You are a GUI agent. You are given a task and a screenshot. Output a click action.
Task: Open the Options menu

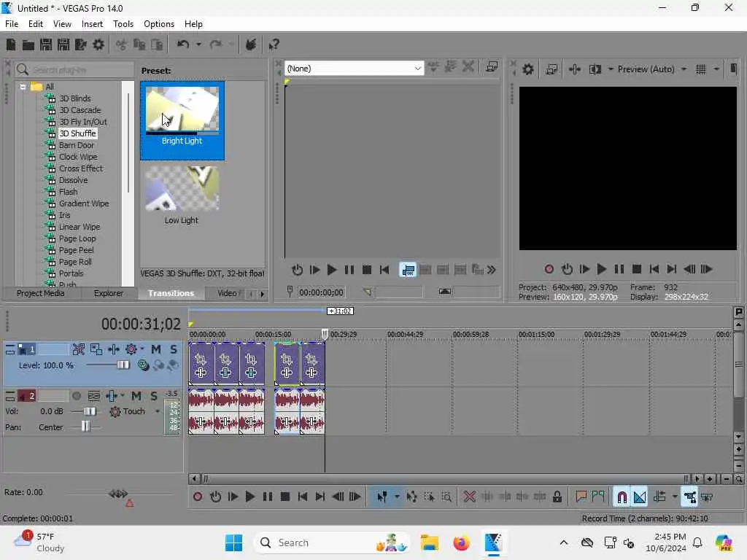coord(158,24)
